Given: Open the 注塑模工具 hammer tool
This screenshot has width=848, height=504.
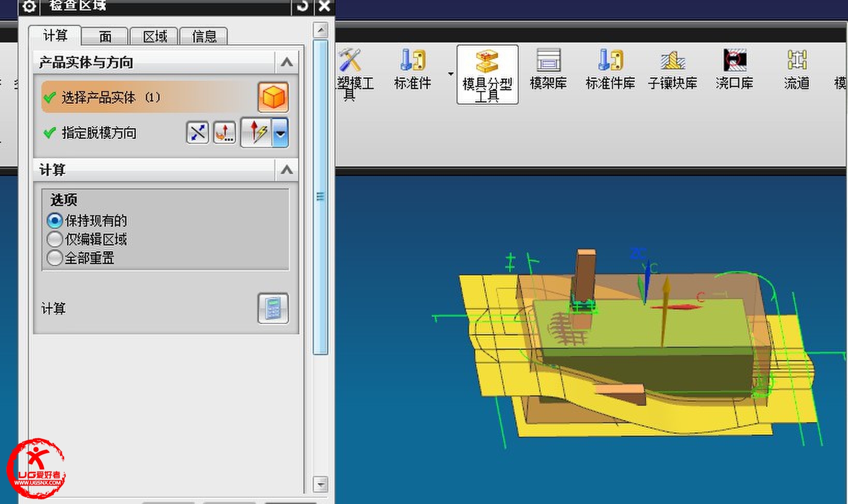Looking at the screenshot, I should click(x=352, y=74).
